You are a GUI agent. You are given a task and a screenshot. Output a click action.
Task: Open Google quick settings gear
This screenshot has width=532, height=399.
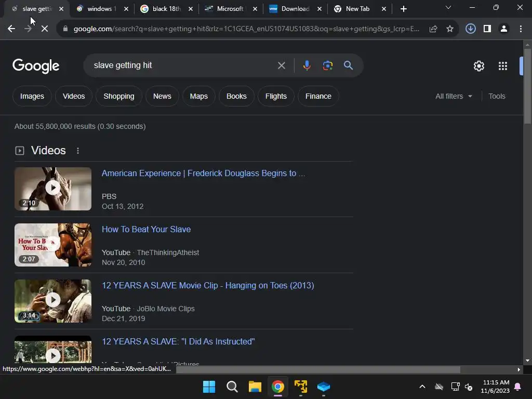point(478,66)
